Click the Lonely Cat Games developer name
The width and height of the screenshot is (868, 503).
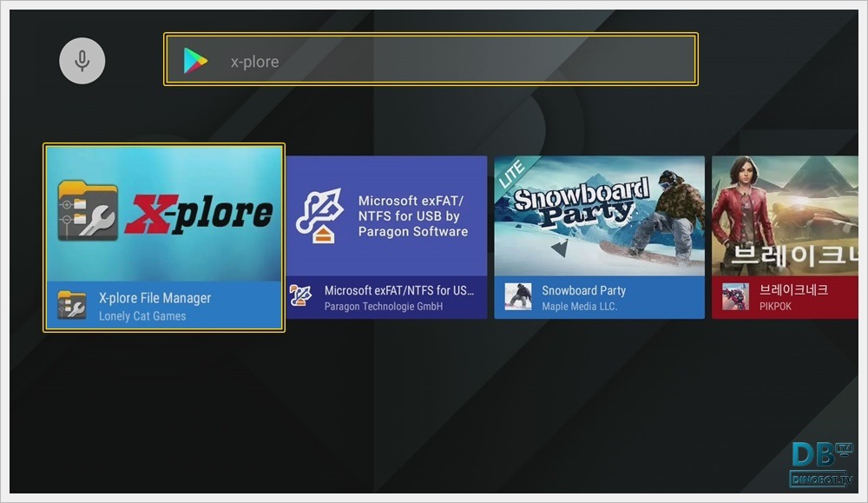142,316
